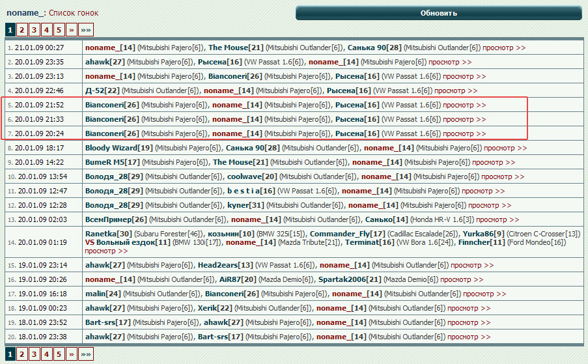This screenshot has height=364, width=588.
Task: Open AiR87[20] player profile
Action: tap(238, 279)
